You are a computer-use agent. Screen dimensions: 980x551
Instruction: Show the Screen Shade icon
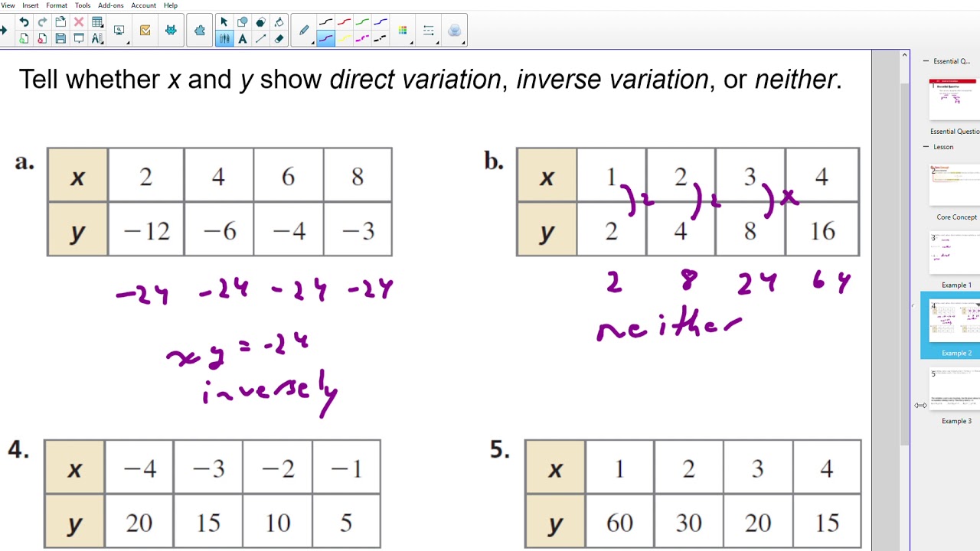[x=79, y=38]
